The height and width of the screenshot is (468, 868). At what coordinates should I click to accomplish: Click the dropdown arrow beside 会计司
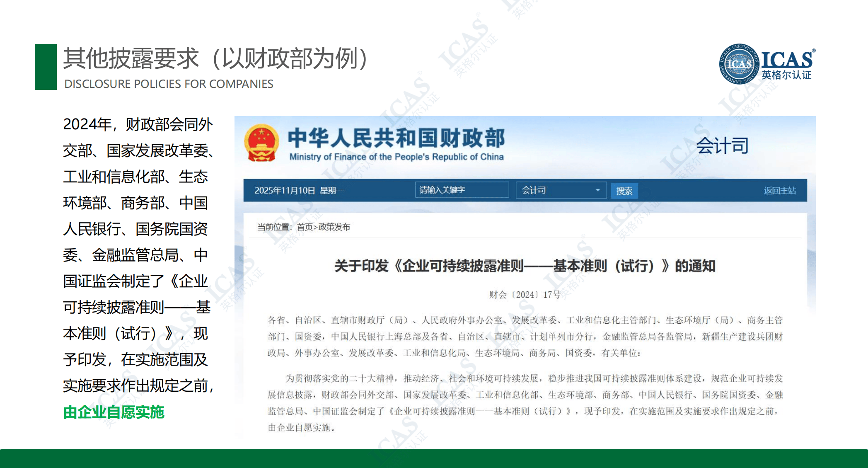pos(597,190)
